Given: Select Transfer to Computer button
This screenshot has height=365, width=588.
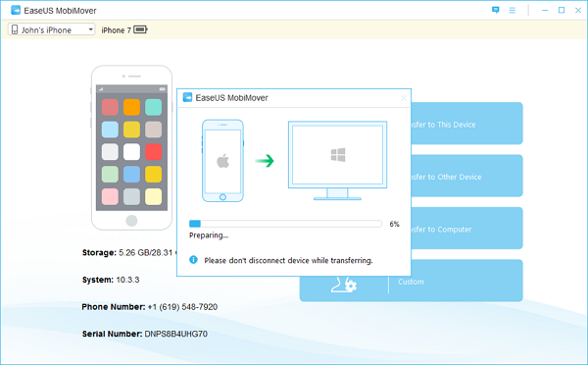Looking at the screenshot, I should click(x=466, y=228).
